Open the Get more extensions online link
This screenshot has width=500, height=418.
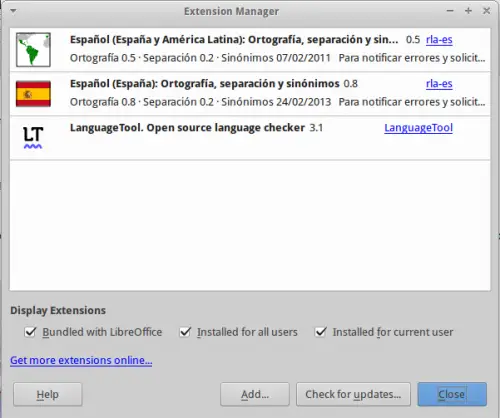81,360
